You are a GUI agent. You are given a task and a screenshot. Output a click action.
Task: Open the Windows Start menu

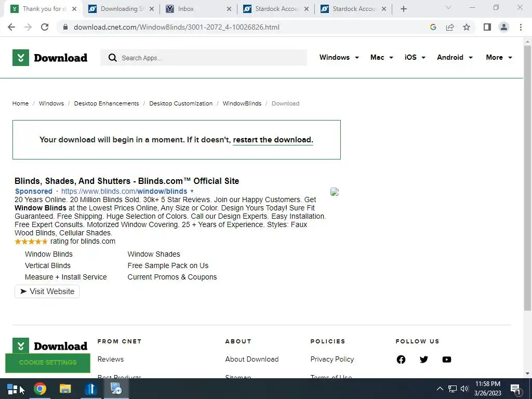point(12,389)
